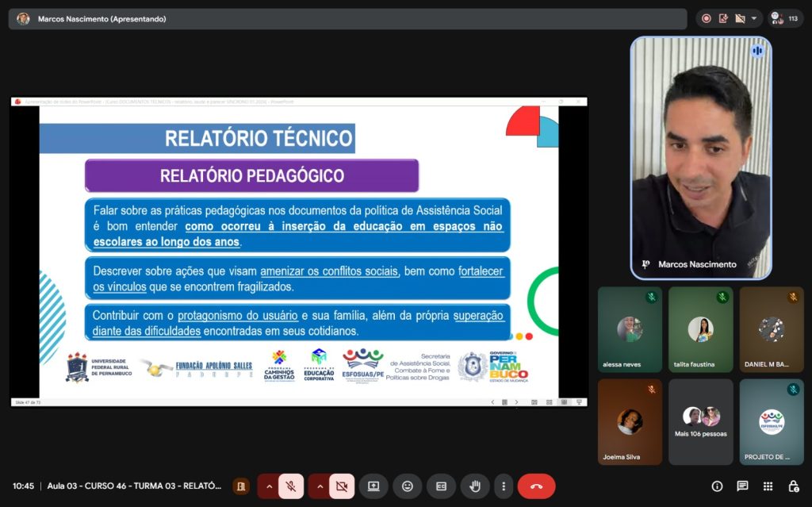Image resolution: width=812 pixels, height=507 pixels.
Task: Expand audio settings arrow beside microphone
Action: pyautogui.click(x=269, y=486)
